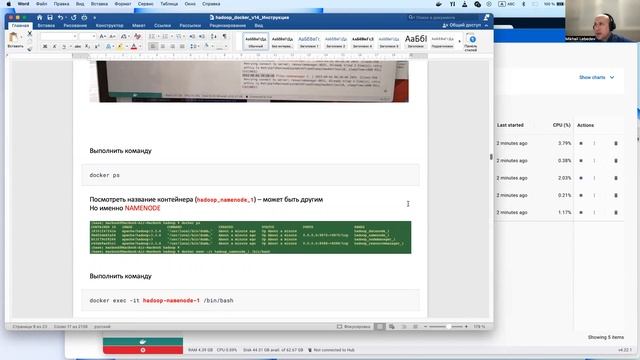640x360 pixels.
Task: Switch to the Рецензирование ribbon tab
Action: (x=228, y=25)
